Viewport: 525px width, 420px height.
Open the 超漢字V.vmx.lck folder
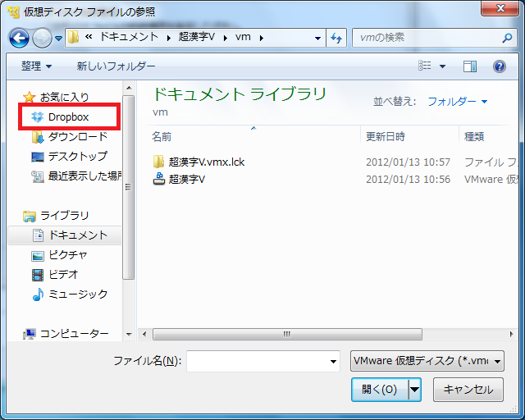tap(206, 162)
